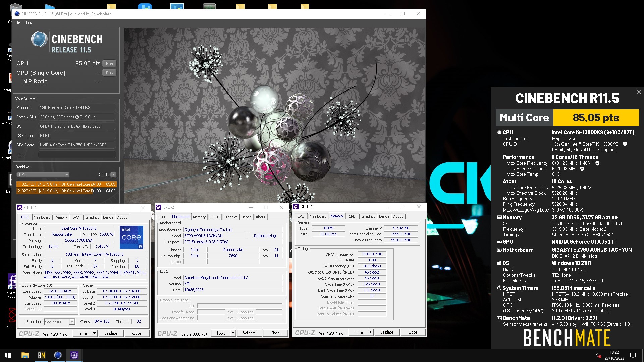Image resolution: width=644 pixels, height=362 pixels.
Task: Click the CPU chip icon in BenchMate panel
Action: (499, 133)
